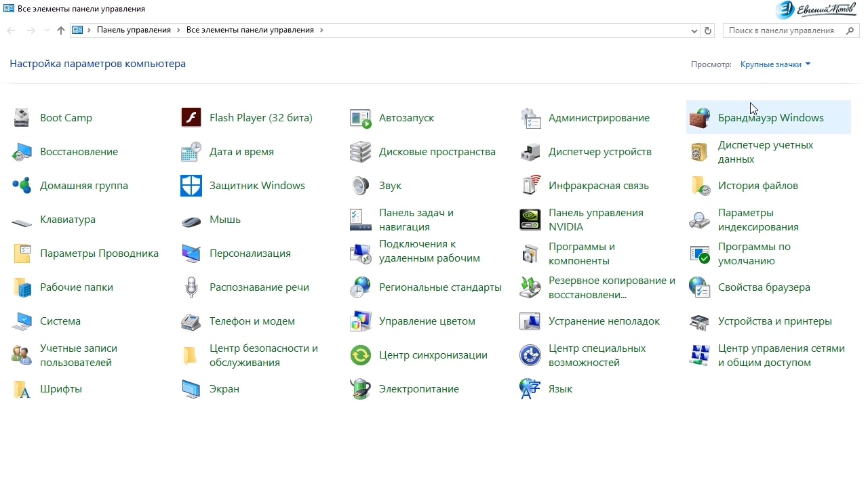Click the Центр синхронизации green icon
This screenshot has height=488, width=868.
click(x=361, y=355)
